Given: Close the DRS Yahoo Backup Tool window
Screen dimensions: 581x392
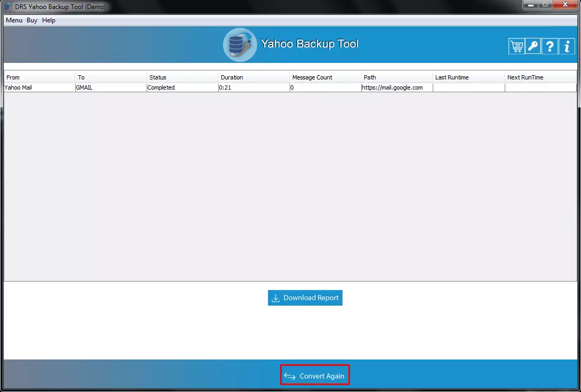Looking at the screenshot, I should 565,5.
